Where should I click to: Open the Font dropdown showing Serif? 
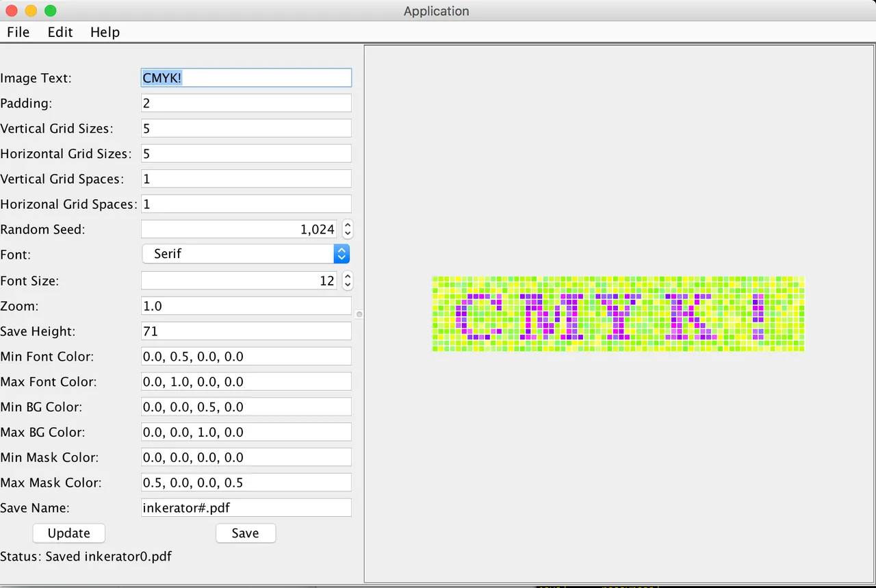(x=246, y=254)
